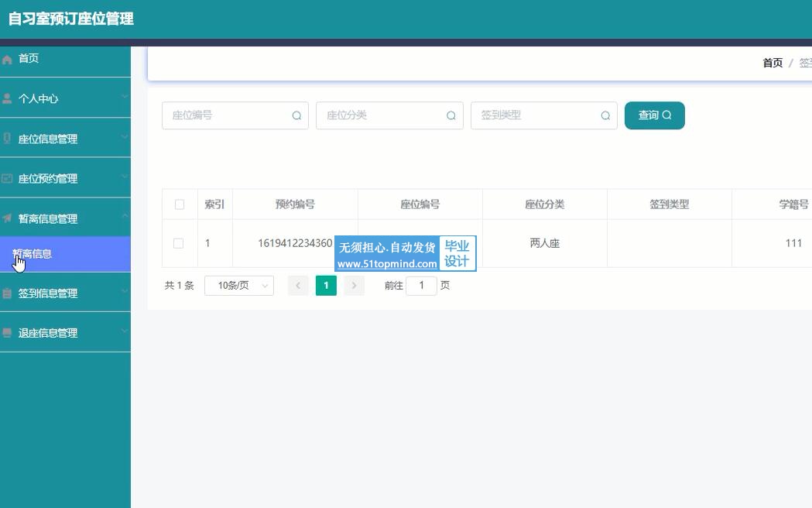The width and height of the screenshot is (812, 508).
Task: Click the user icon beside 个人中心
Action: pos(7,98)
